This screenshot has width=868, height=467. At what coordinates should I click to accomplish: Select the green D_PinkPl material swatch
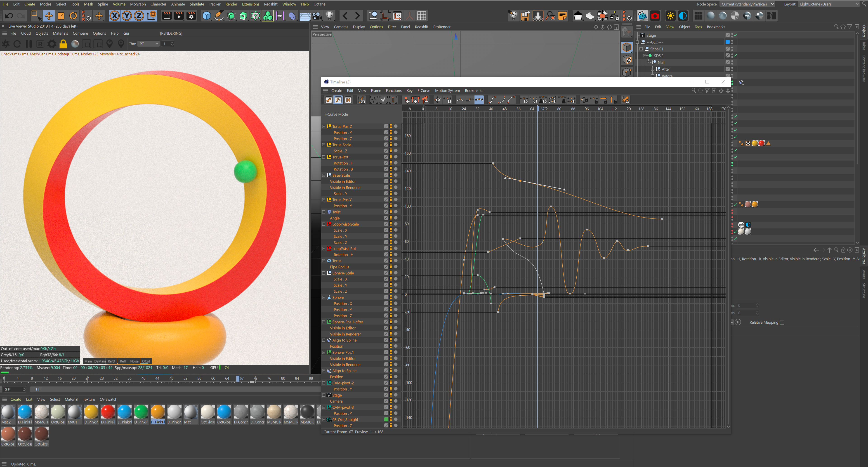(141, 412)
